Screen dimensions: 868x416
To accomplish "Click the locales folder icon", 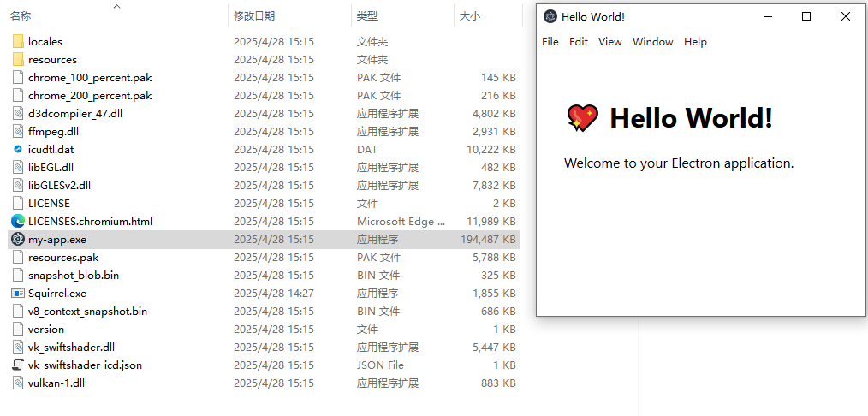I will pos(18,41).
